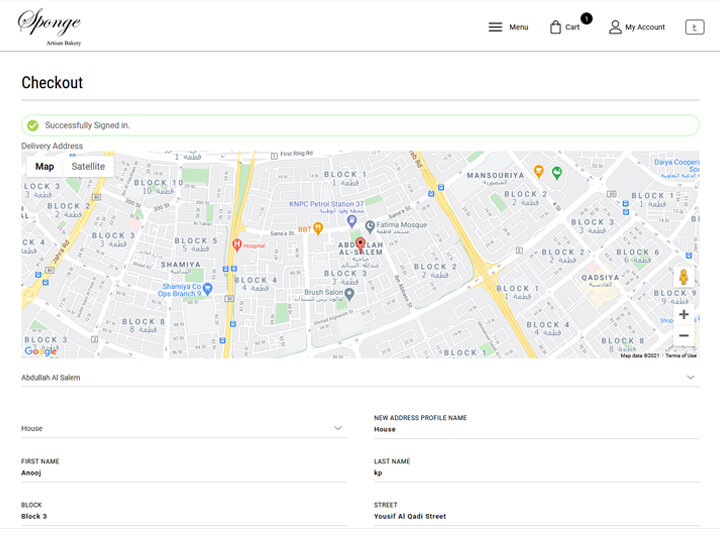Zoom out the map with minus
Screen dimensions: 720x550
684,335
